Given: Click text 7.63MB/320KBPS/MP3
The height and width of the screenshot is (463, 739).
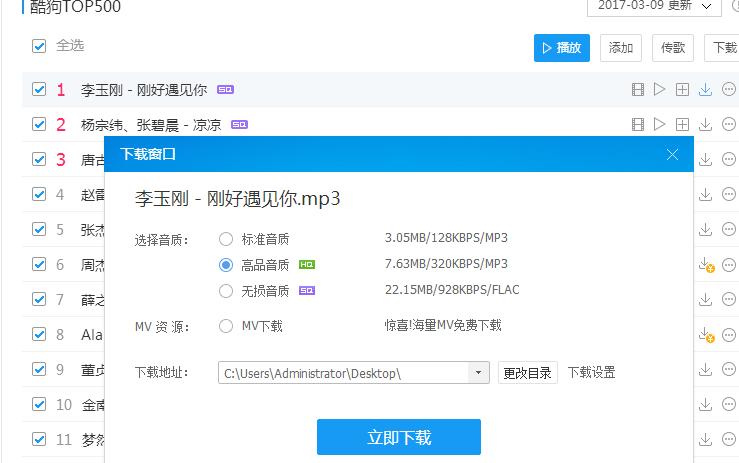Looking at the screenshot, I should (446, 264).
